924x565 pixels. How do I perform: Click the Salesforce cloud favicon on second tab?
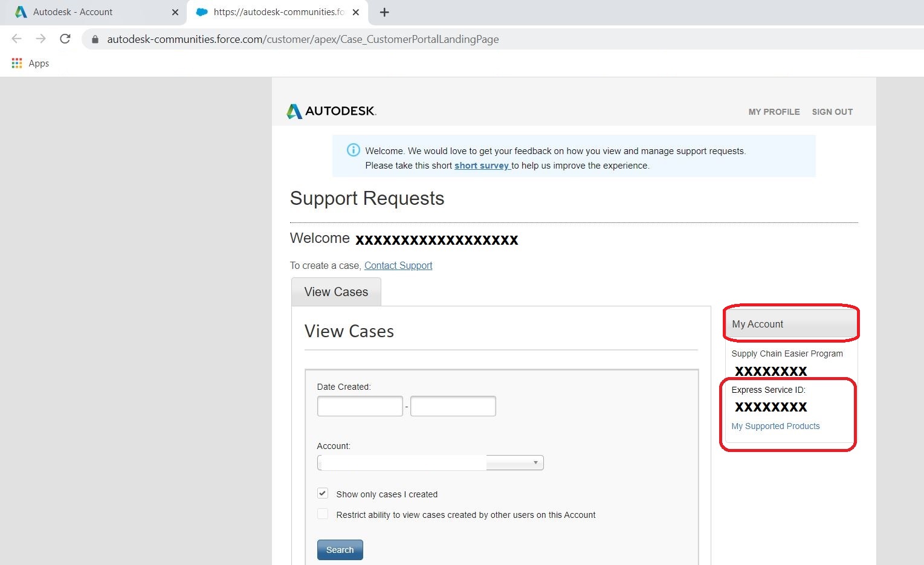pyautogui.click(x=202, y=11)
